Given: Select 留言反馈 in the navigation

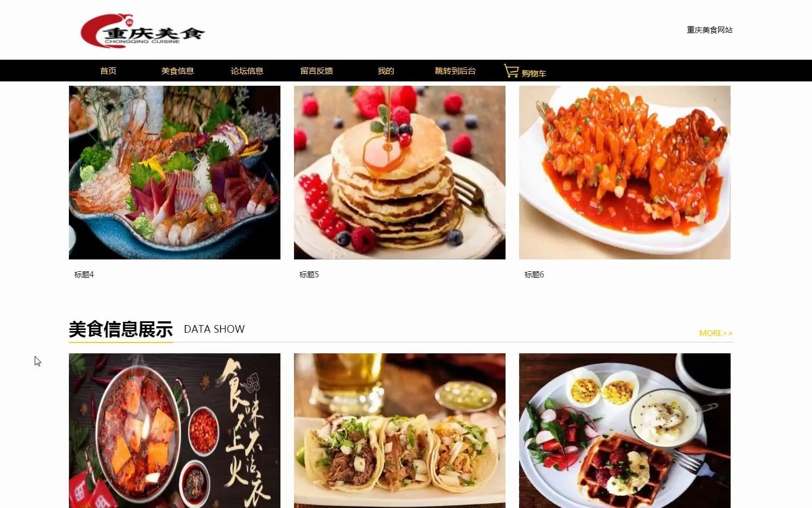Looking at the screenshot, I should click(x=316, y=71).
